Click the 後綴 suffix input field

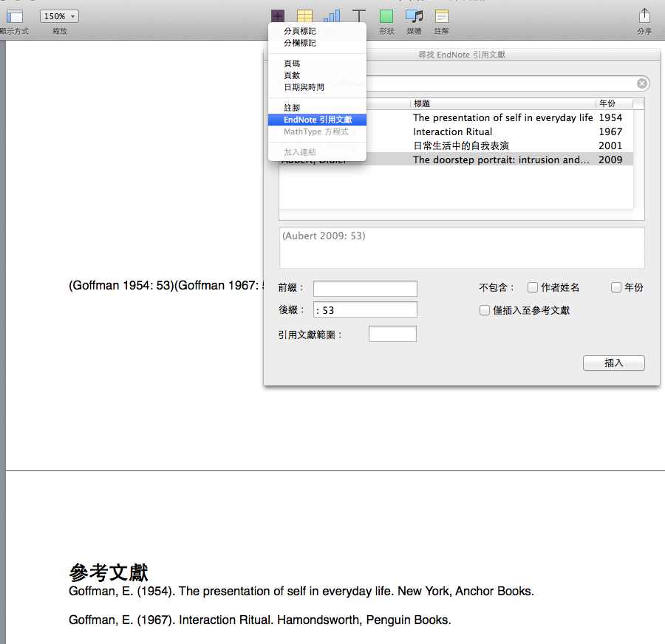pos(364,309)
